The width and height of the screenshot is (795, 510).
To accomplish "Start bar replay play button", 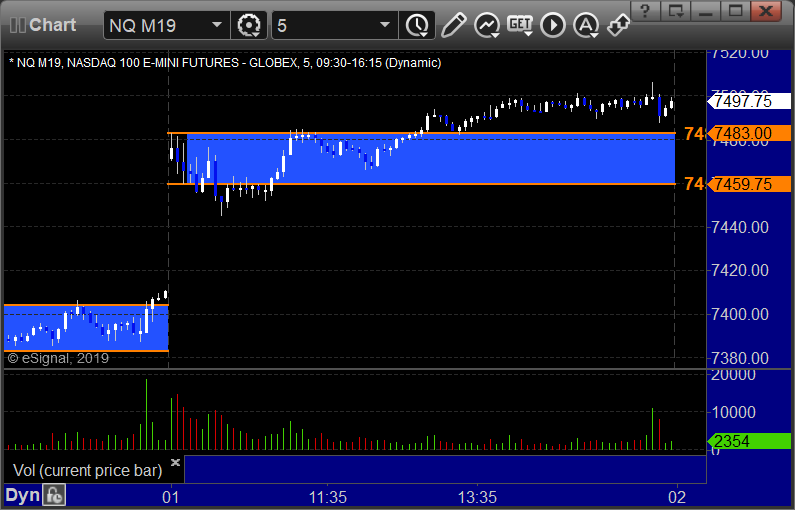I will point(553,25).
